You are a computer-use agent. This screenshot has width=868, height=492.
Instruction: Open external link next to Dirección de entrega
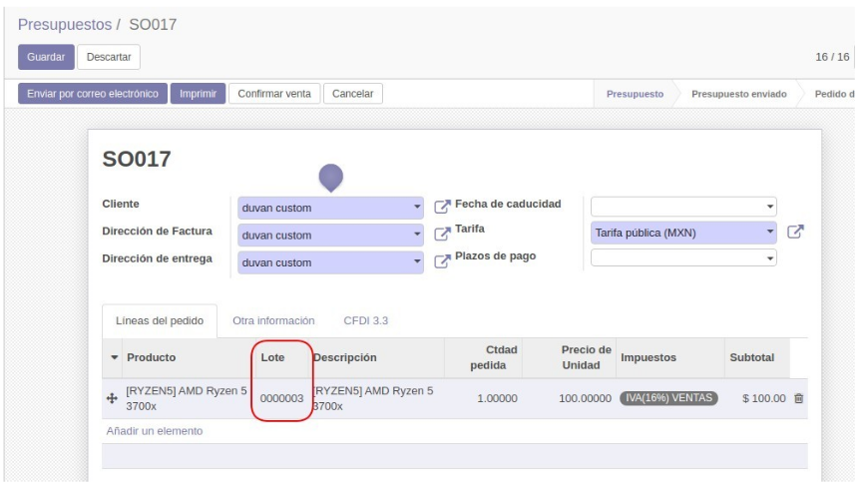tap(443, 262)
